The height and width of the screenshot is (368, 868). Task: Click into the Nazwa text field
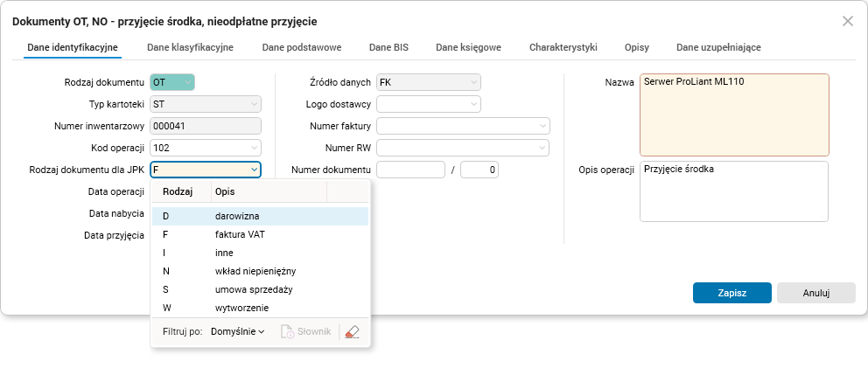[x=733, y=115]
